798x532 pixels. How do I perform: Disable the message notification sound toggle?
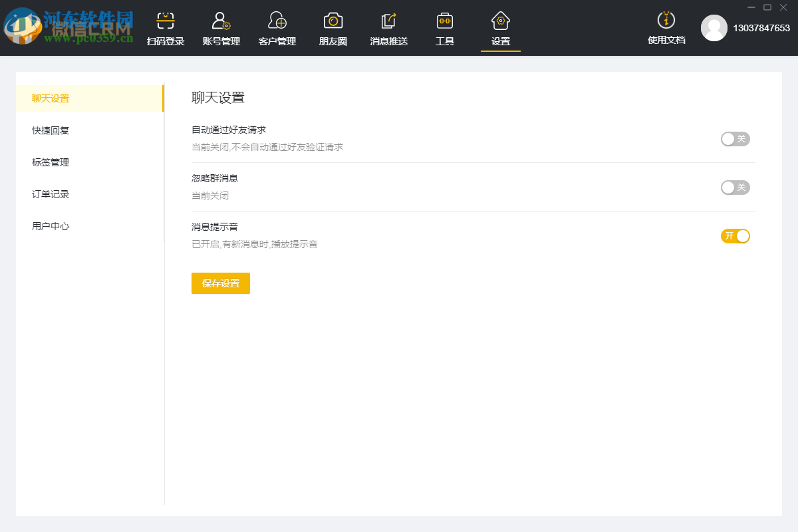pos(735,235)
